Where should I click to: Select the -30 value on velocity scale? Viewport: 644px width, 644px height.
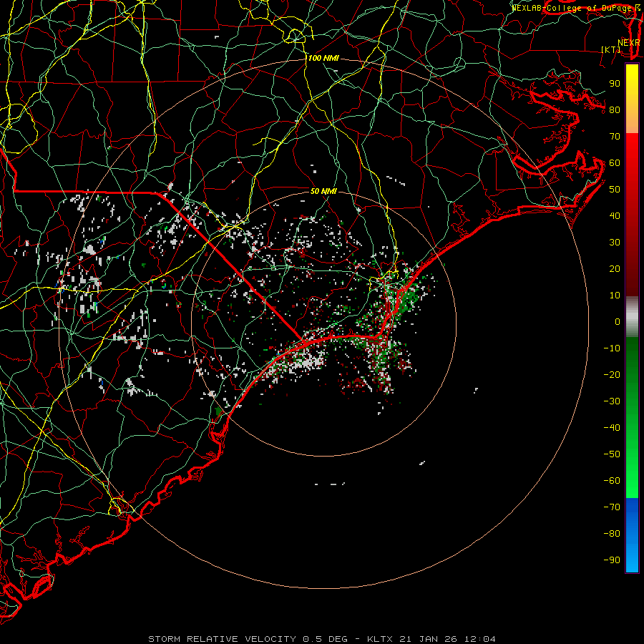[x=612, y=401]
